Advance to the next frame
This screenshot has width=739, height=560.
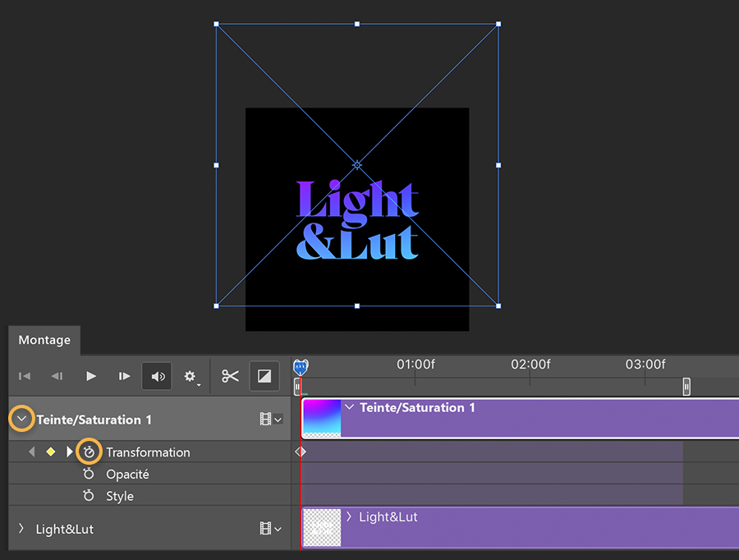click(x=124, y=376)
